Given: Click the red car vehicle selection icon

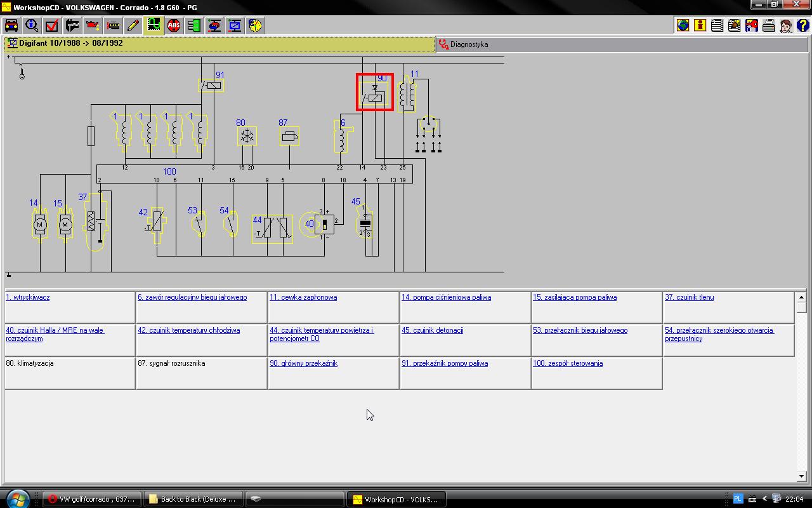Looking at the screenshot, I should (11, 25).
